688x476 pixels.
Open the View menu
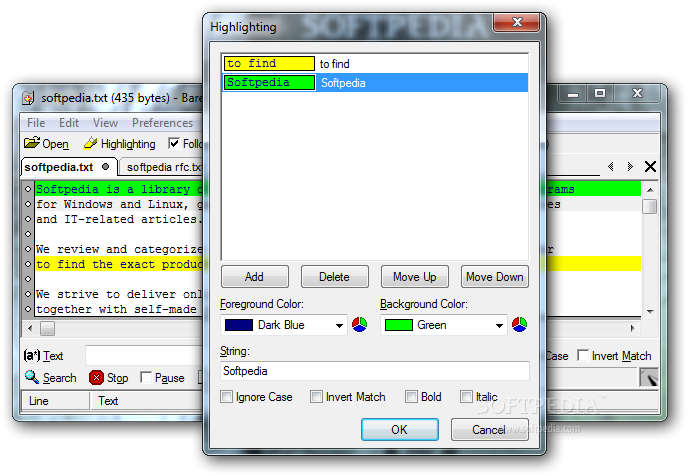click(105, 123)
